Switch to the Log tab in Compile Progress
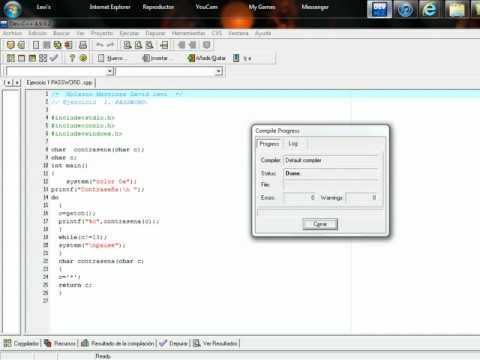Image resolution: width=480 pixels, height=360 pixels. tap(293, 144)
